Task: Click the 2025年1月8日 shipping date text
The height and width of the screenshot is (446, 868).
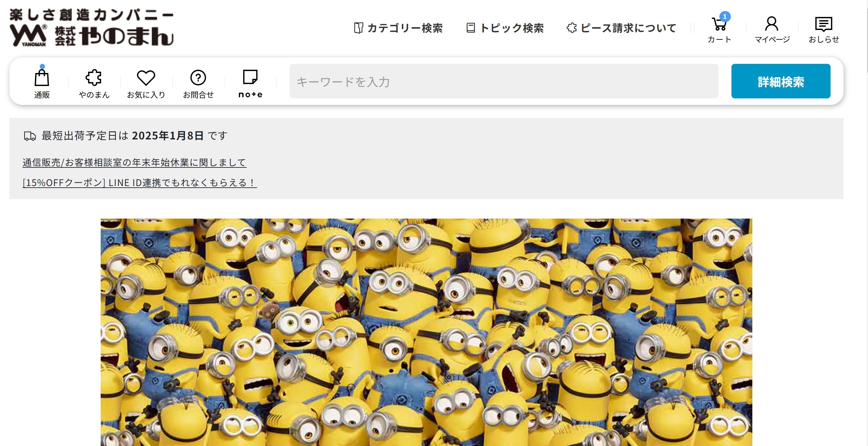Action: click(x=168, y=136)
